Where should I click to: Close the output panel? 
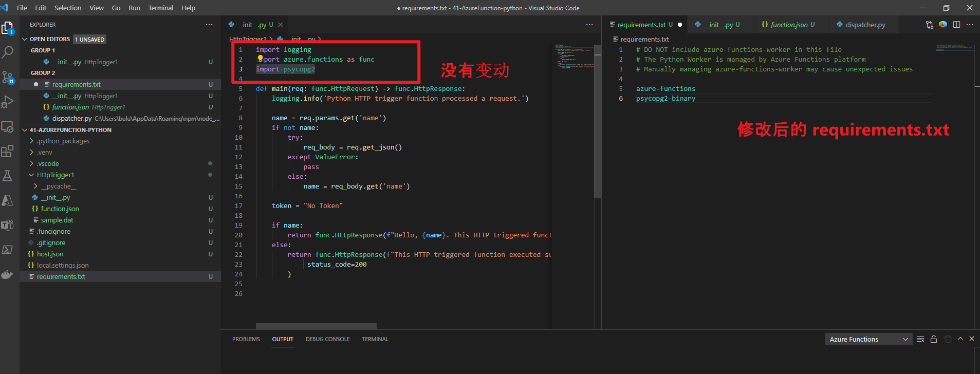point(972,339)
